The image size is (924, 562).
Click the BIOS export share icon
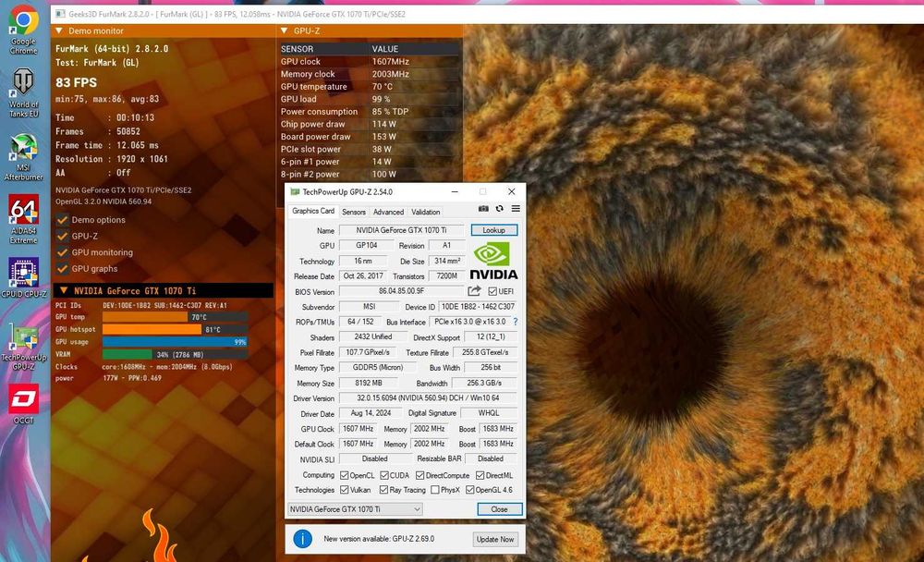[x=474, y=291]
